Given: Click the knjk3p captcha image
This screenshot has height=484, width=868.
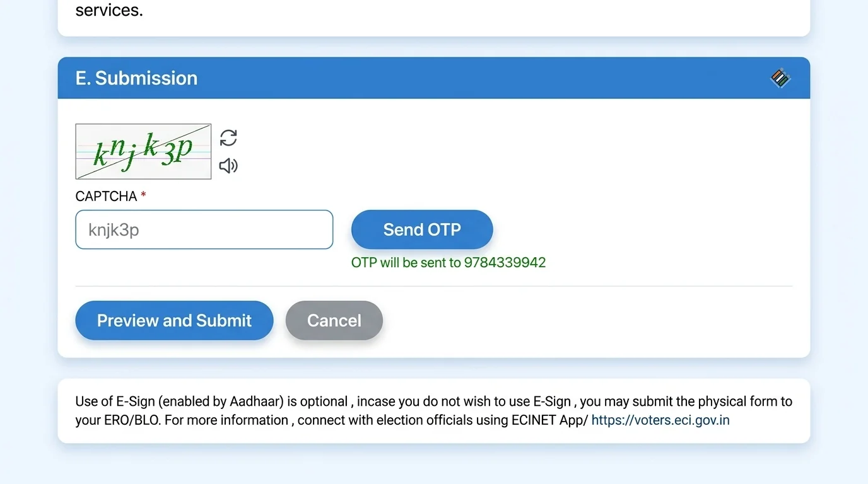Looking at the screenshot, I should (143, 151).
